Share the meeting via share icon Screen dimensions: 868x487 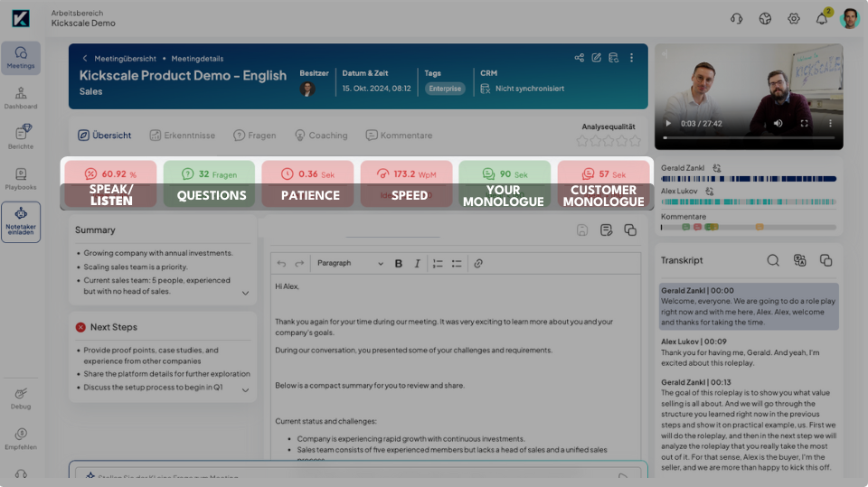(579, 58)
